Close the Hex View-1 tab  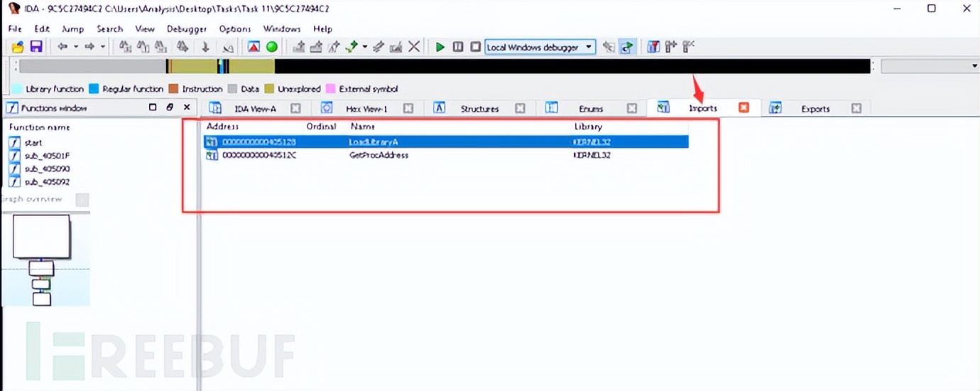point(408,109)
